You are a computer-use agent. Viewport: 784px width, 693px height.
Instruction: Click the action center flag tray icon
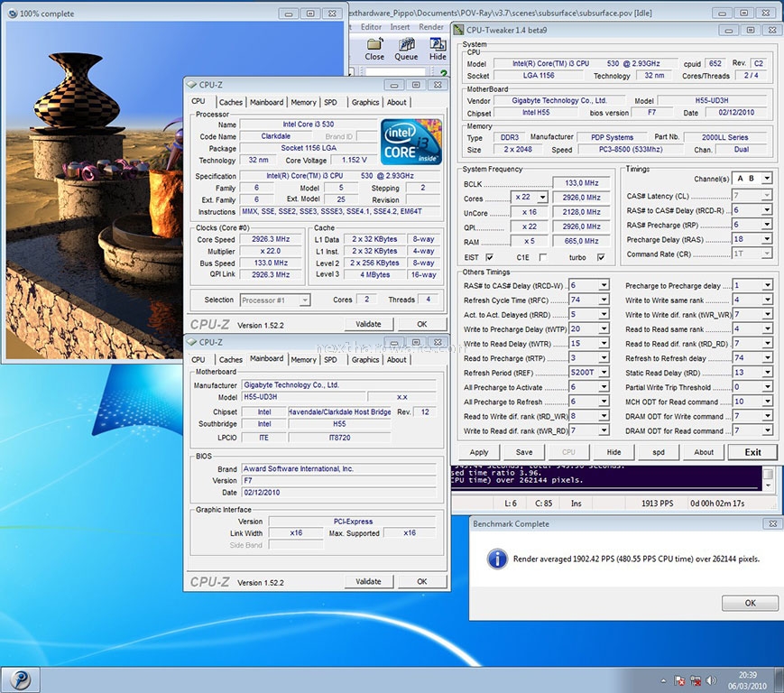[679, 680]
